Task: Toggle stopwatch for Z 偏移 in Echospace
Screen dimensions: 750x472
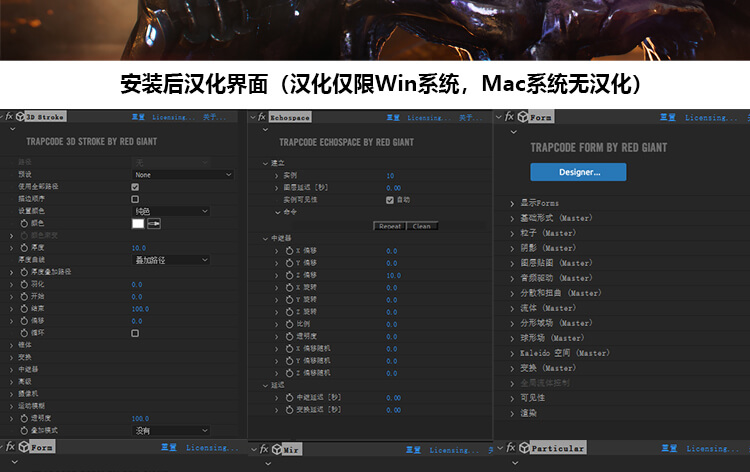Action: pyautogui.click(x=289, y=275)
